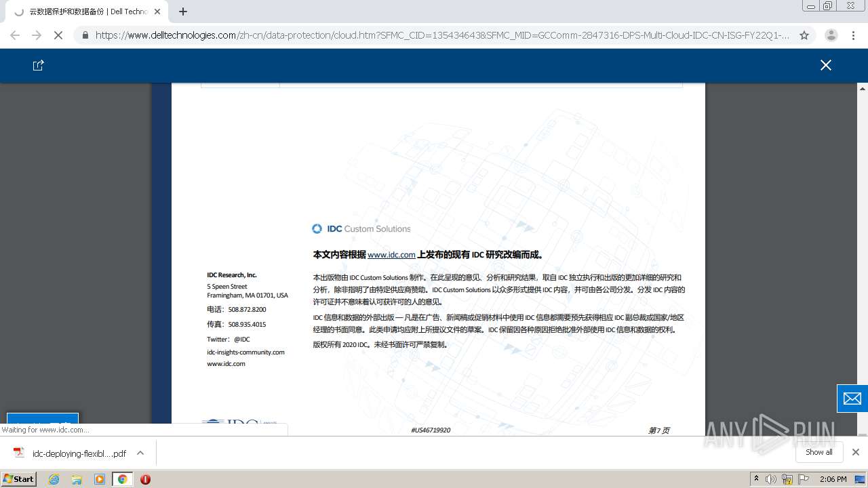This screenshot has width=868, height=488.
Task: Close the document viewer with the white X
Action: coord(825,65)
